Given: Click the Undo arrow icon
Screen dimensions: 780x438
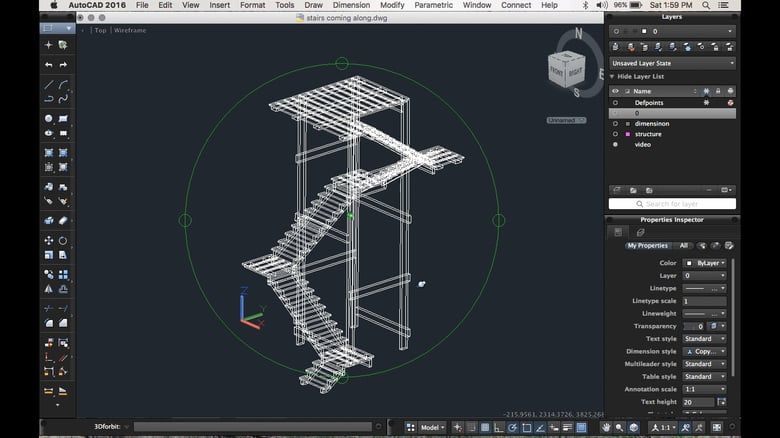Looking at the screenshot, I should tap(48, 65).
